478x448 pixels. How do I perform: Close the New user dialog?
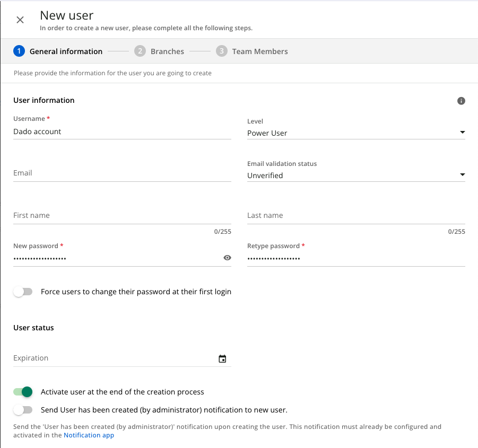click(x=20, y=20)
